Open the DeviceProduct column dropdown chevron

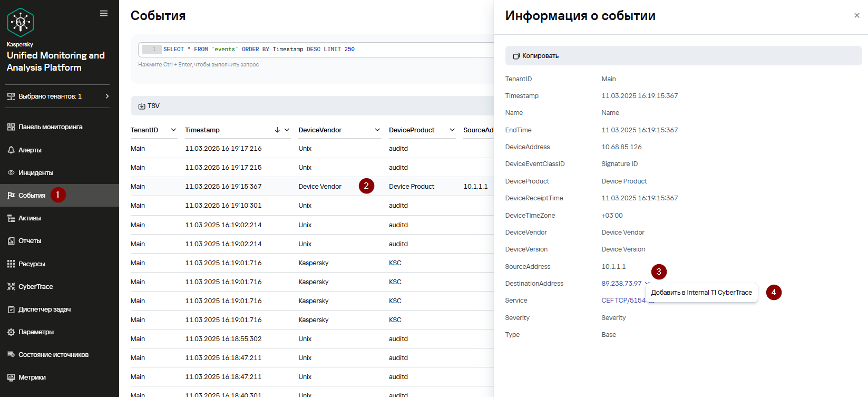[x=452, y=130]
